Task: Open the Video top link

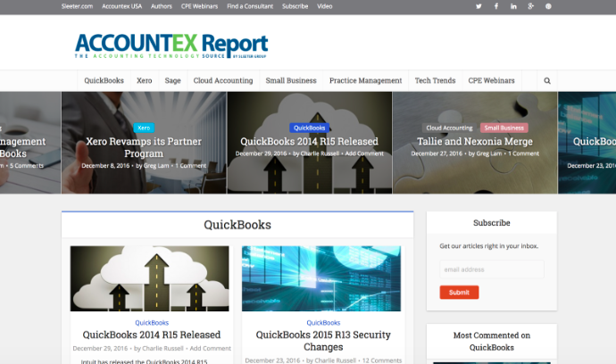Action: pos(324,6)
